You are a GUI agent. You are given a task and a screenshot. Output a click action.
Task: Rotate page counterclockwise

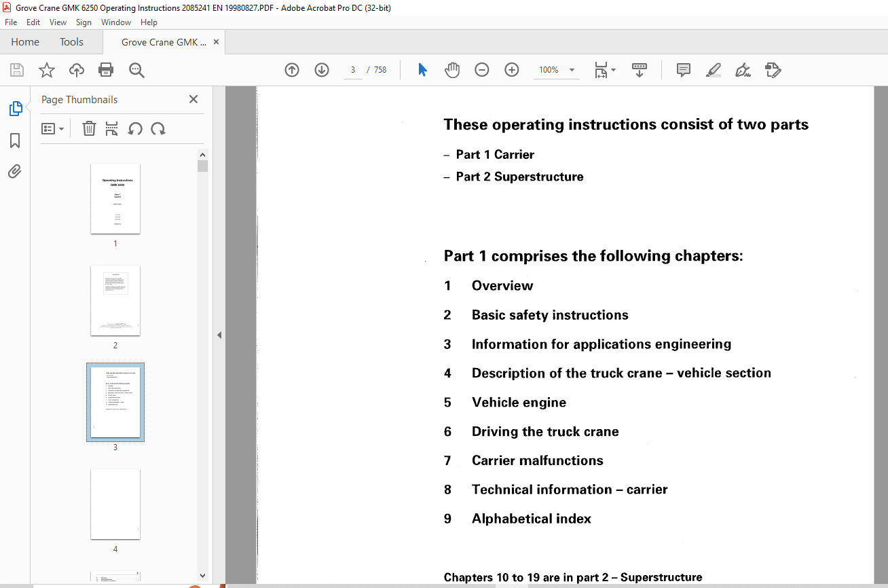point(135,128)
